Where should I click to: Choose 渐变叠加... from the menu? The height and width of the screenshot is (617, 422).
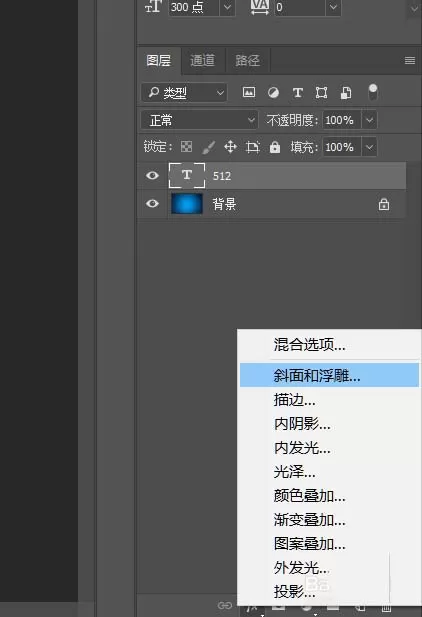[329, 520]
